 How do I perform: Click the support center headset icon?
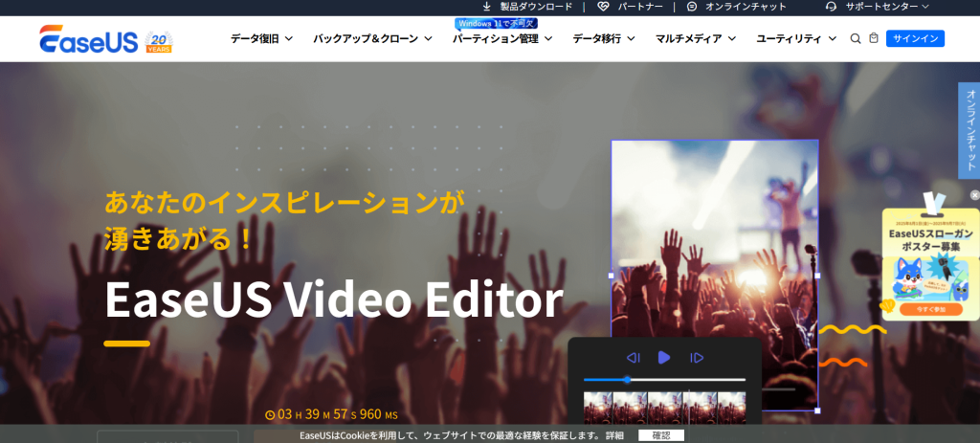832,7
